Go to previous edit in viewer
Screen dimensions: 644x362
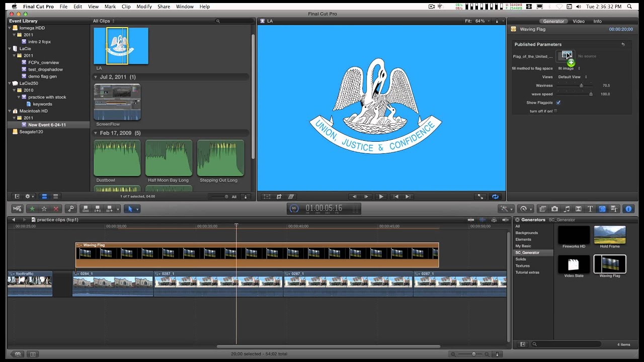[396, 197]
